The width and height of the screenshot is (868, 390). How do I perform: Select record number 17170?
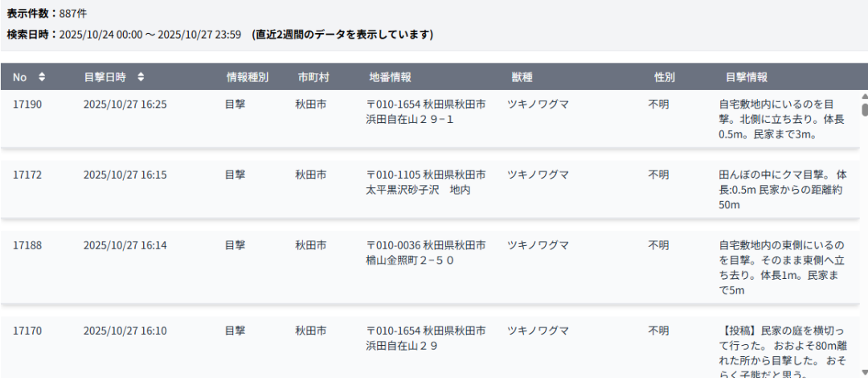27,330
